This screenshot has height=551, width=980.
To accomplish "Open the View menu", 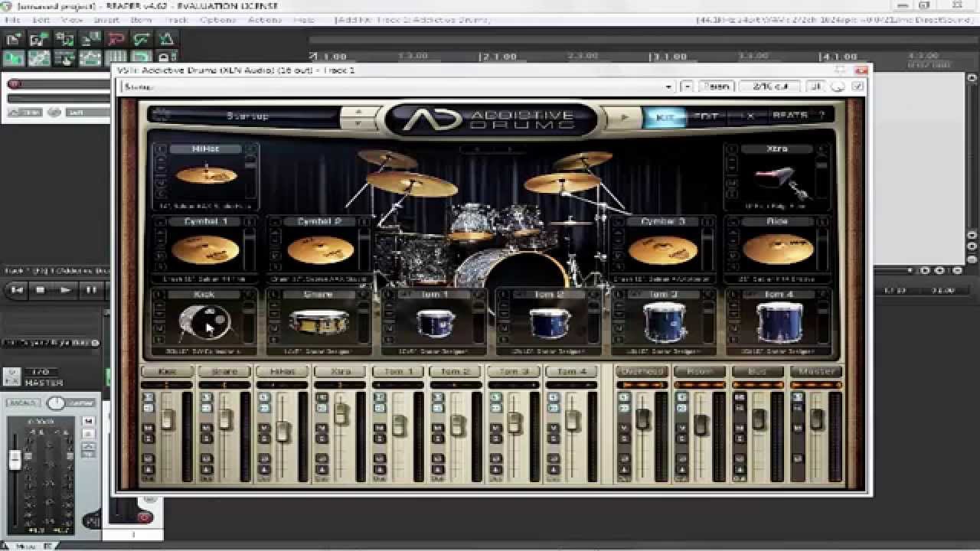I will point(71,19).
